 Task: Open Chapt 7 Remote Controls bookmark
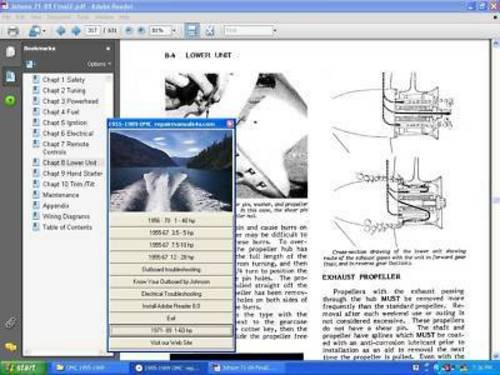(66, 148)
